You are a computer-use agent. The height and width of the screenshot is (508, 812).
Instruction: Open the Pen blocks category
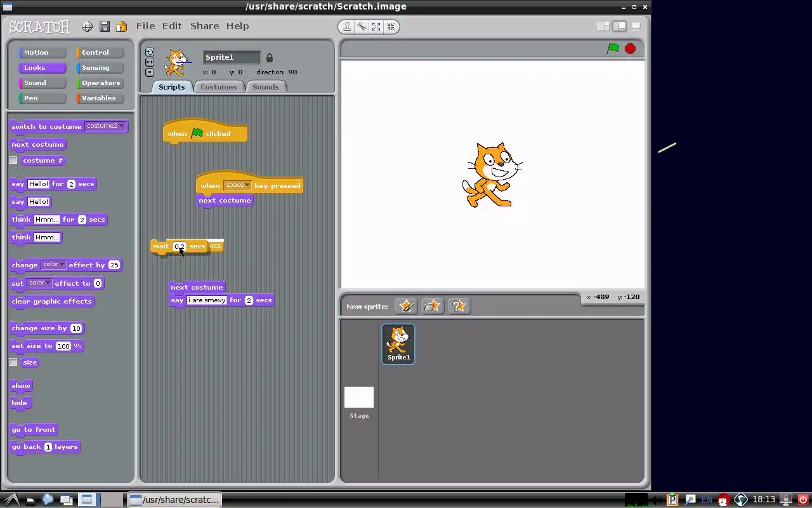click(x=42, y=98)
